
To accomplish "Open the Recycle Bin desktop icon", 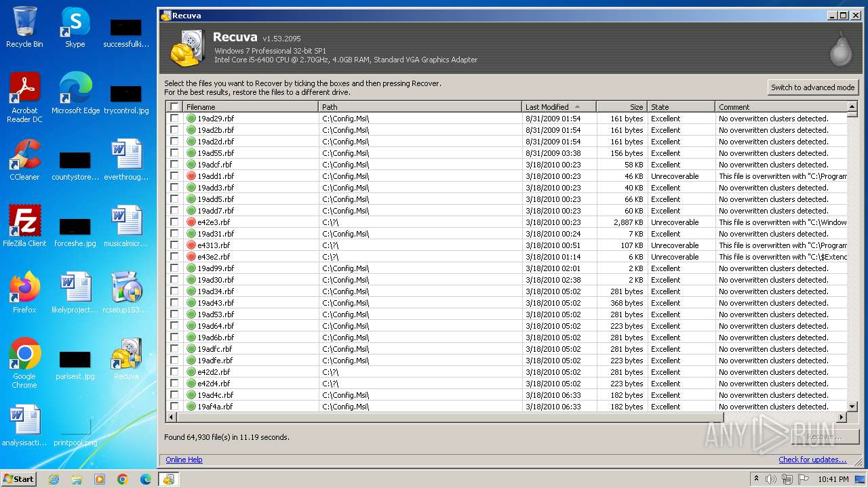I will (24, 27).
